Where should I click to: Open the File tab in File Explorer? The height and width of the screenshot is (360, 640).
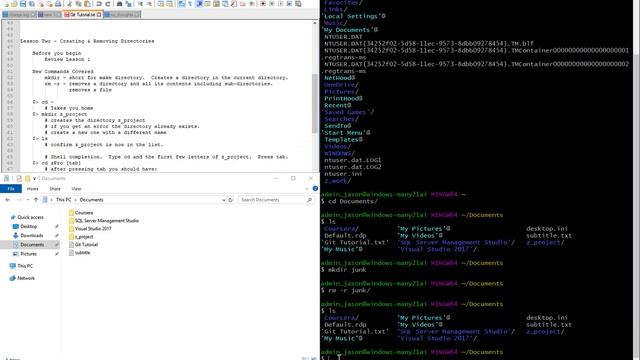[x=11, y=189]
